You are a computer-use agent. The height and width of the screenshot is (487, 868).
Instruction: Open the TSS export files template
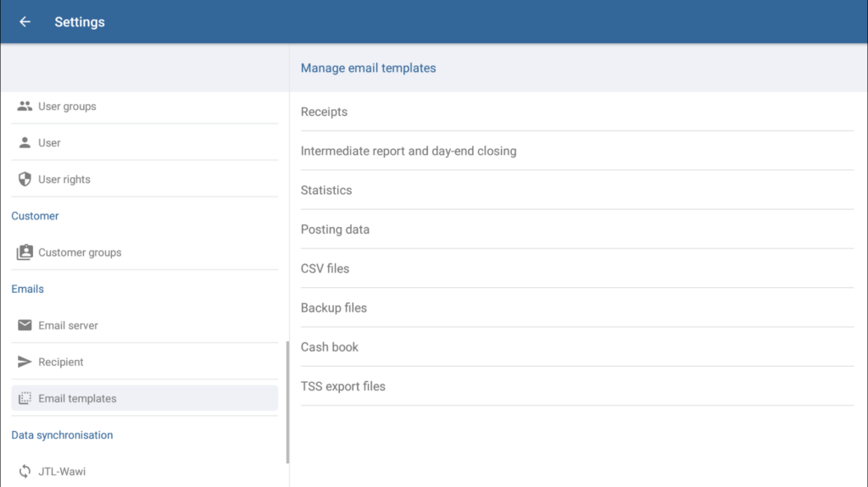[x=343, y=386]
